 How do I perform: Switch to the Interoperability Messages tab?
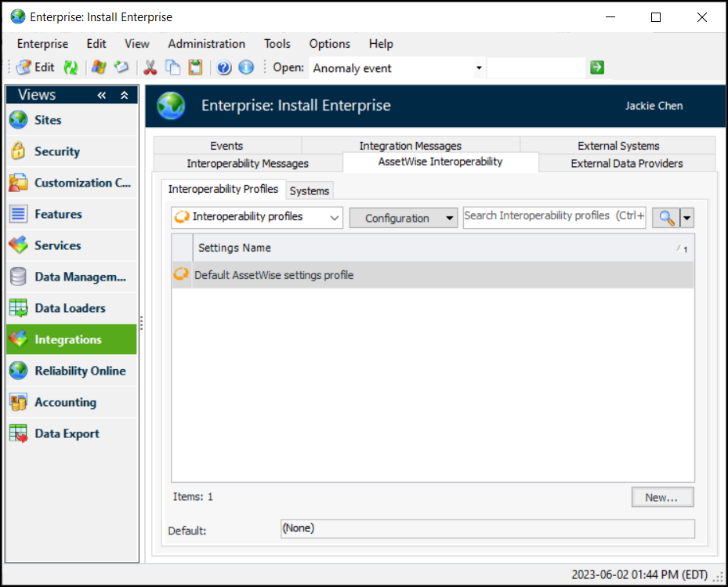(x=248, y=163)
